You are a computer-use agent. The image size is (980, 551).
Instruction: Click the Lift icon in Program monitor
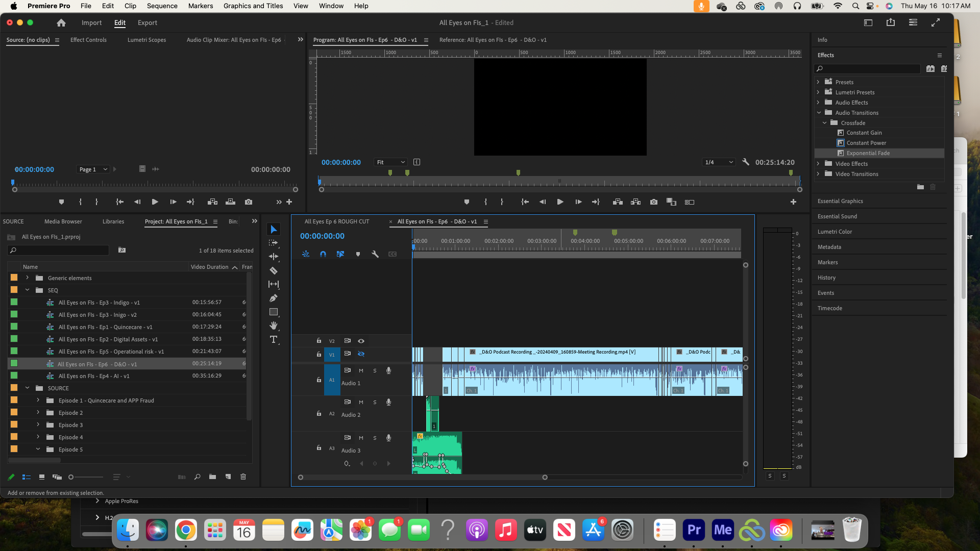point(618,202)
